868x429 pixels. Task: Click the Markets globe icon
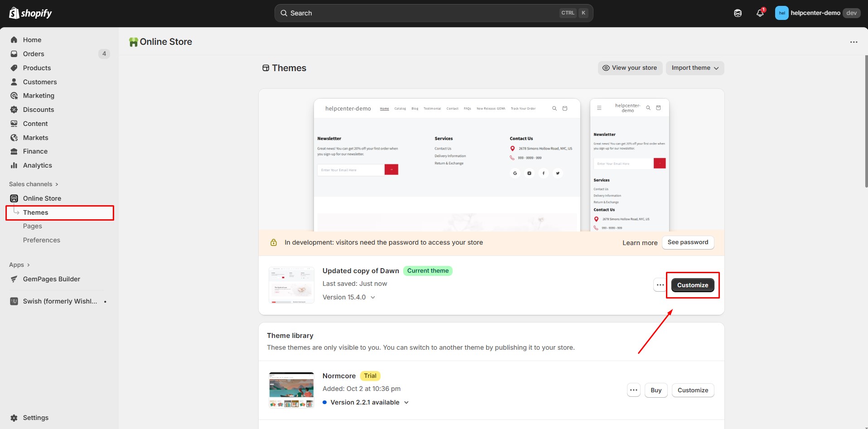(x=14, y=138)
